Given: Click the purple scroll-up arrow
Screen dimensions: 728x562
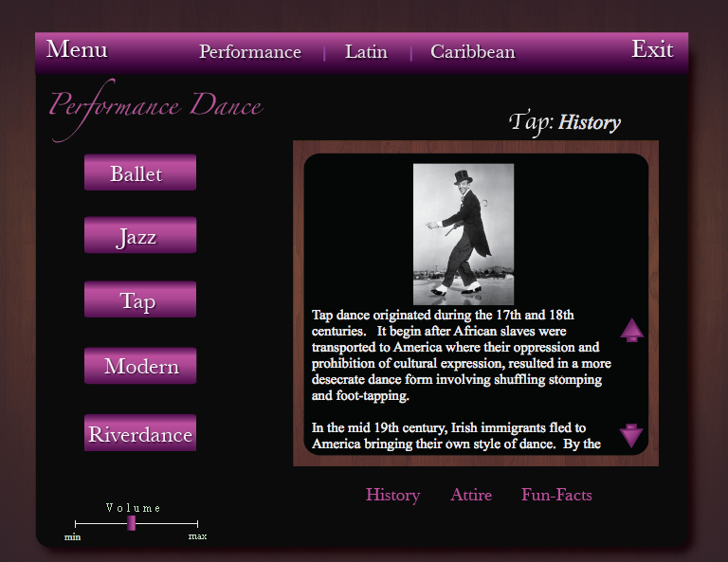Looking at the screenshot, I should (631, 330).
